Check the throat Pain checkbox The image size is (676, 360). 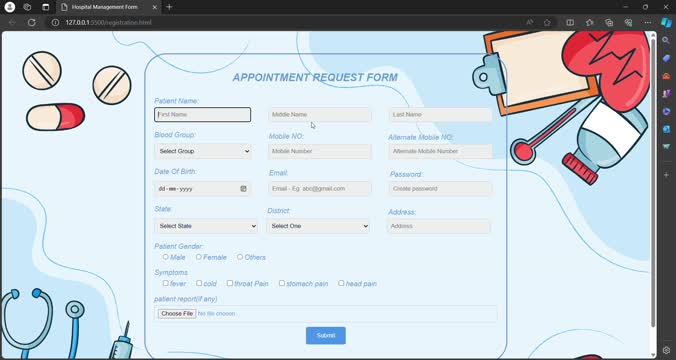[x=230, y=283]
